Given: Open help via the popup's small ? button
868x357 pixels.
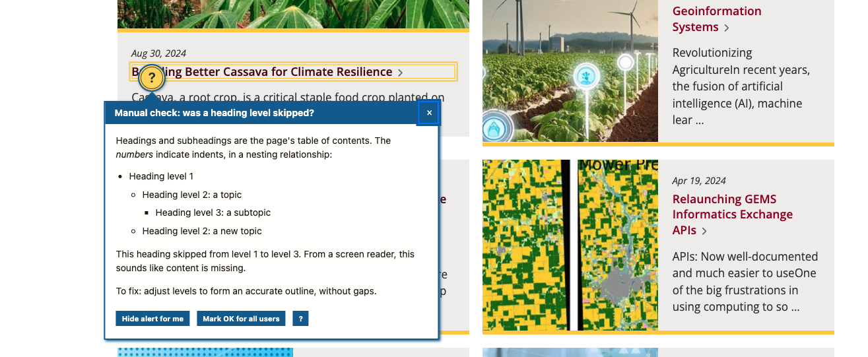Looking at the screenshot, I should coord(300,319).
